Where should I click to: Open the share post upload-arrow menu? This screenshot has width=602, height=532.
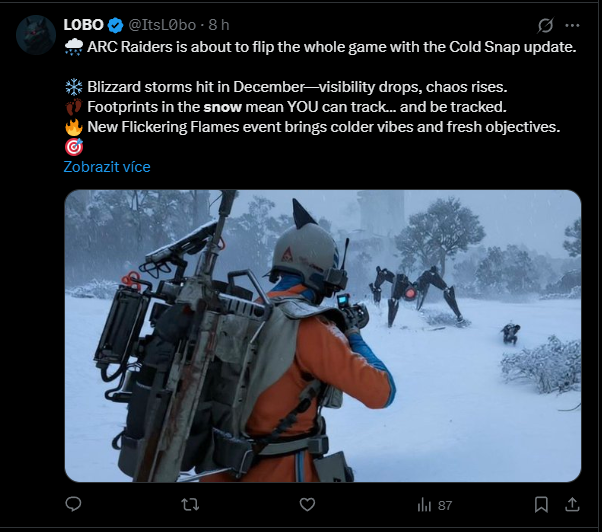[x=572, y=504]
